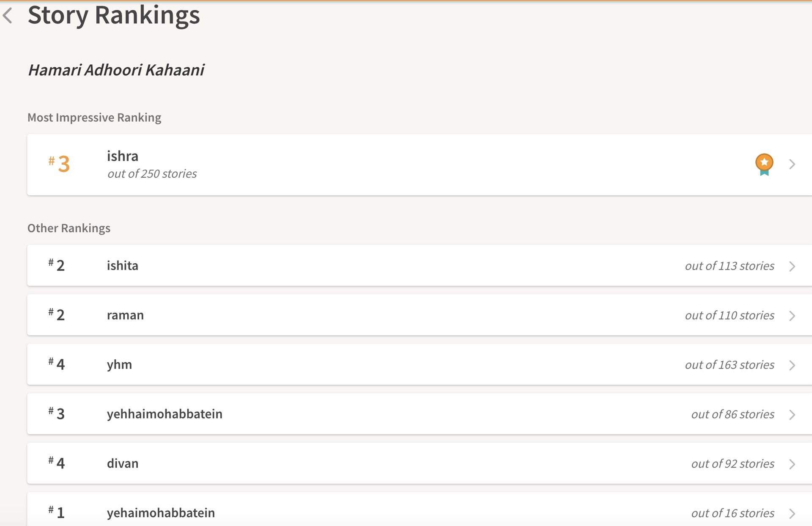Image resolution: width=812 pixels, height=526 pixels.
Task: Open the chevron arrow on the ishita row
Action: pos(792,266)
